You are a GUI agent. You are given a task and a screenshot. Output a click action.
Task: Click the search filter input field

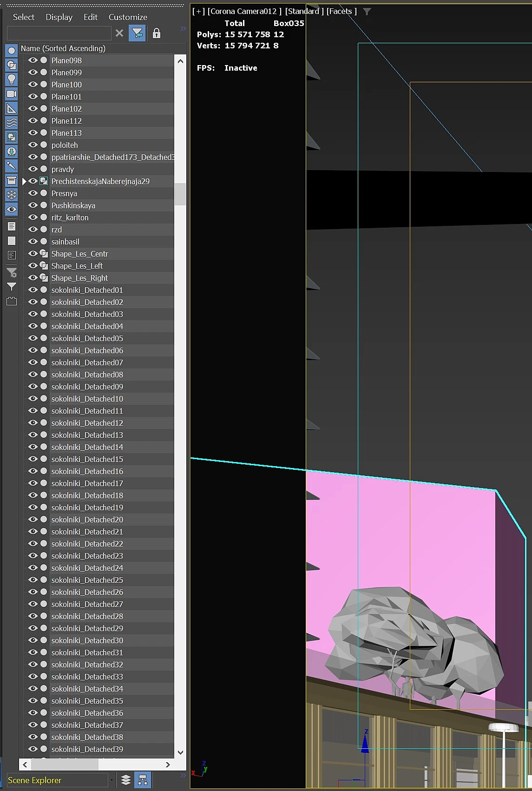click(x=59, y=33)
